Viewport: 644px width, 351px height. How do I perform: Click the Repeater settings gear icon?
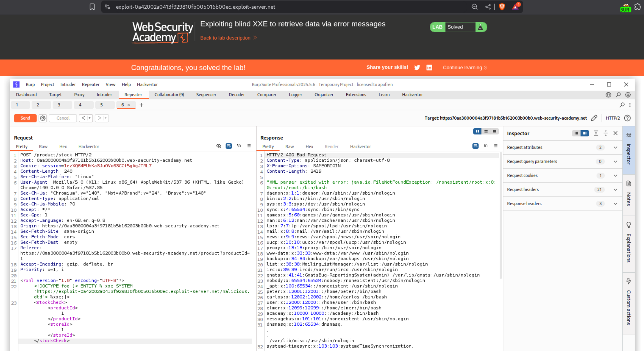43,118
